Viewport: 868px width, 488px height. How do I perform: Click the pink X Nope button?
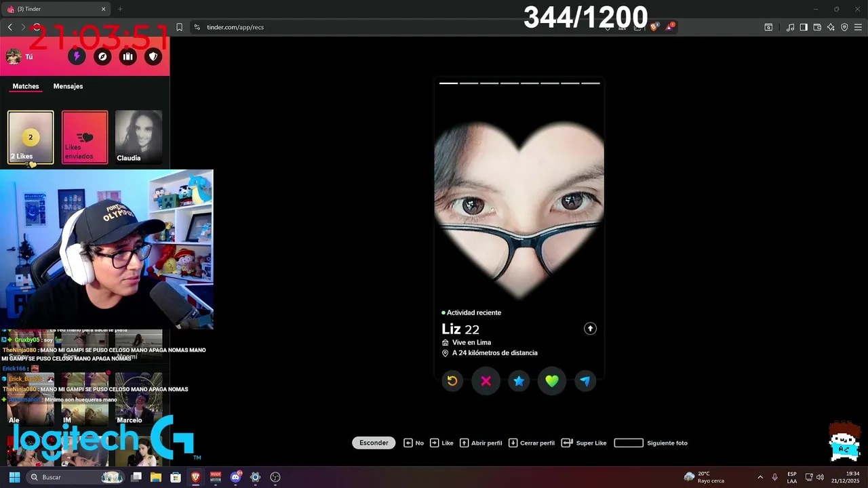pyautogui.click(x=486, y=381)
